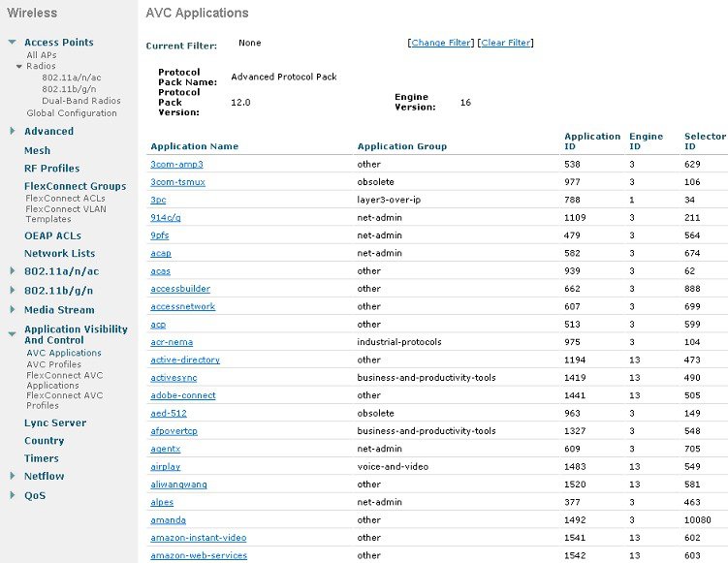Image resolution: width=728 pixels, height=563 pixels.
Task: Open the 9pfs application link
Action: click(x=160, y=235)
